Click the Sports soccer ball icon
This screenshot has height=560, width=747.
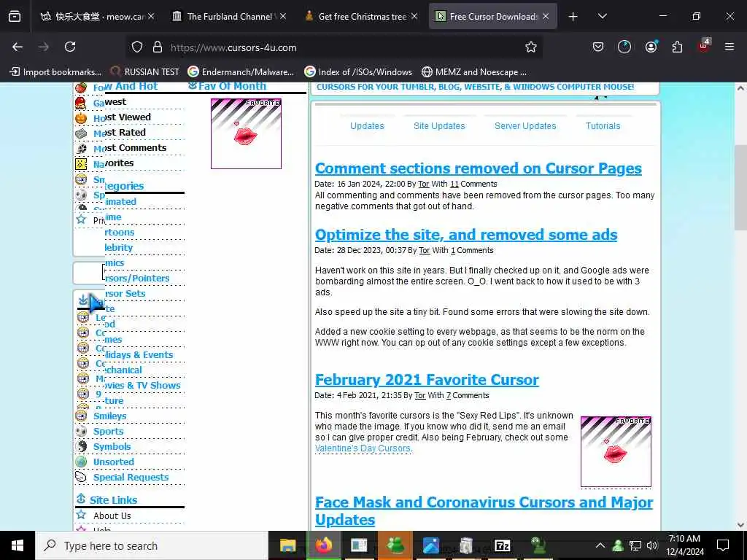point(82,431)
